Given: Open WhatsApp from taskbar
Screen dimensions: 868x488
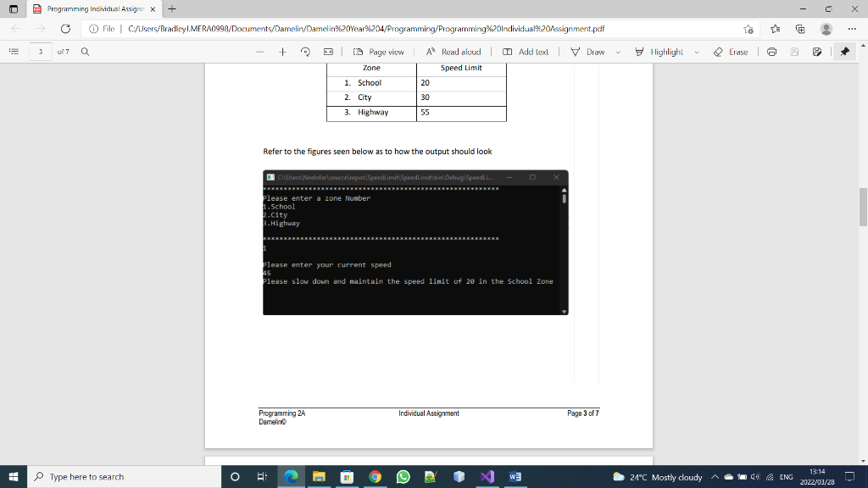Looking at the screenshot, I should 403,476.
